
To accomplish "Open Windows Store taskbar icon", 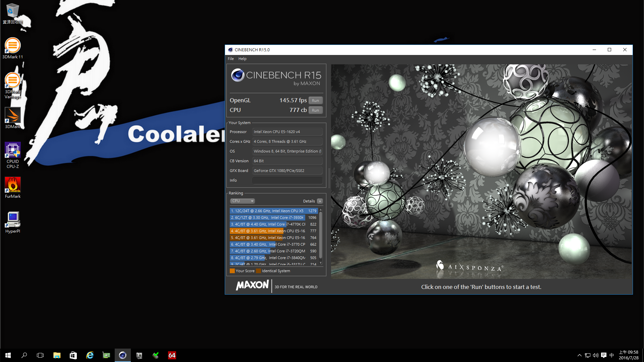I will (73, 355).
